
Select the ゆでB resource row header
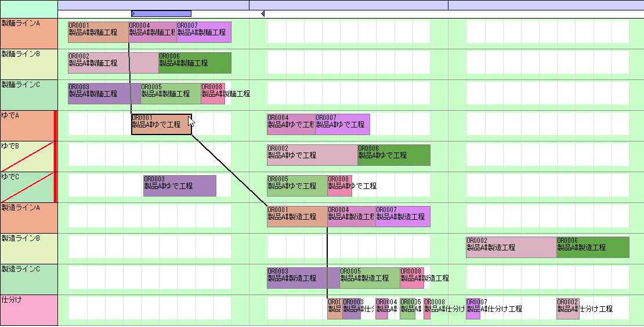click(27, 156)
